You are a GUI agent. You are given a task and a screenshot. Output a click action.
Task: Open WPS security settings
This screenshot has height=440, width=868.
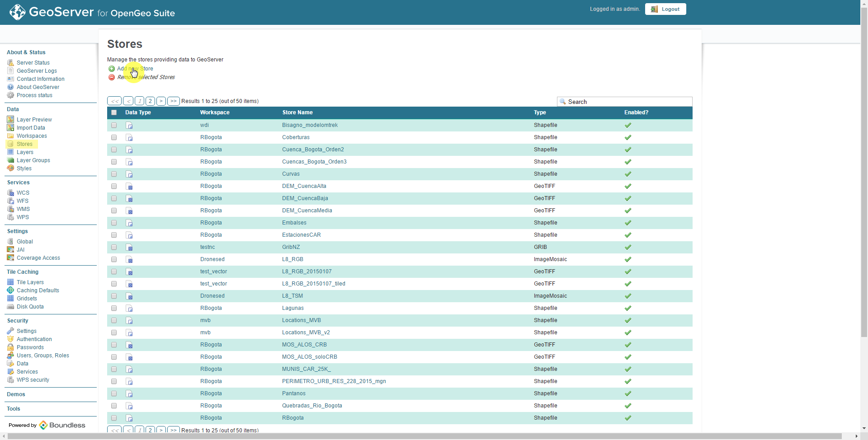(x=33, y=380)
